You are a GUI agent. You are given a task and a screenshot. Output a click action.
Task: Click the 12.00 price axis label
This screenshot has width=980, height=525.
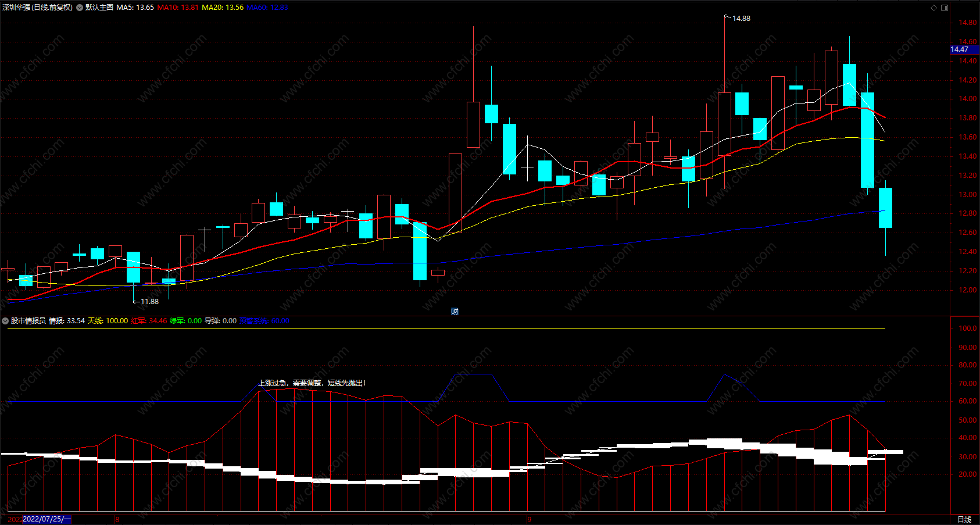tap(968, 290)
